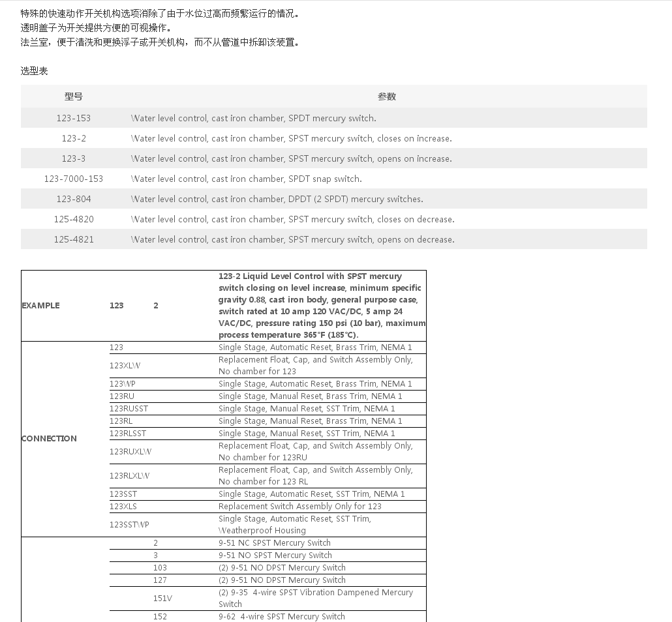Click description ending 'closes on increase.'
The image size is (672, 622).
coord(291,138)
